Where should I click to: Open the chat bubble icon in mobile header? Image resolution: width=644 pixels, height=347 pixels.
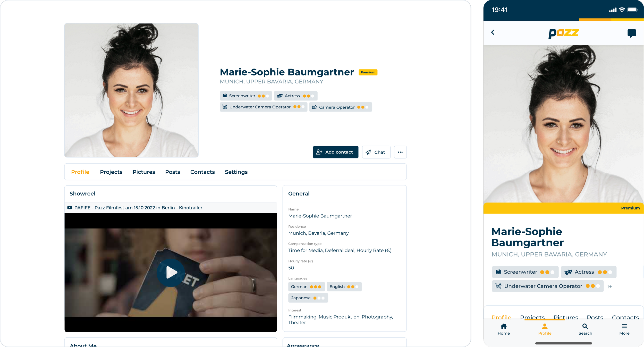pos(631,33)
